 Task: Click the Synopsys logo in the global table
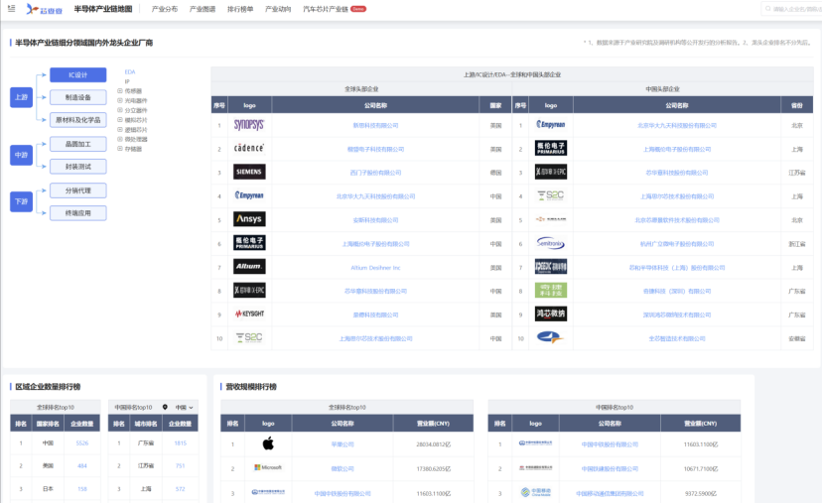[249, 125]
